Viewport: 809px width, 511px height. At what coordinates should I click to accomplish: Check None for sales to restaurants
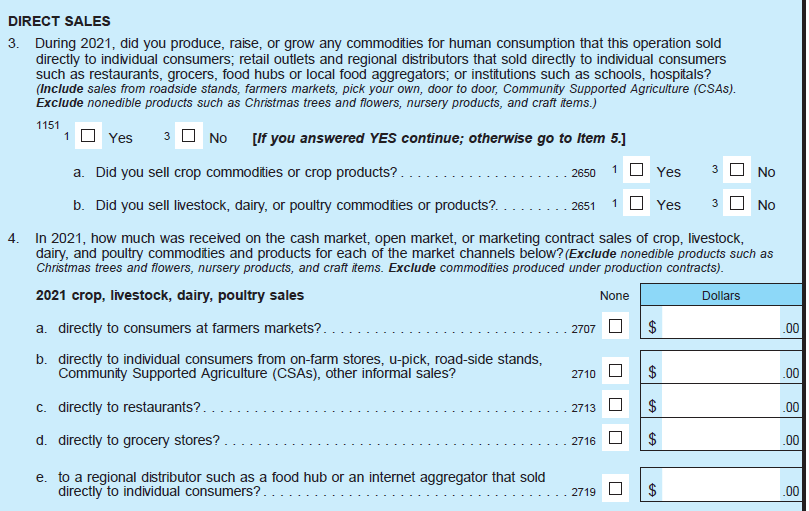click(615, 407)
